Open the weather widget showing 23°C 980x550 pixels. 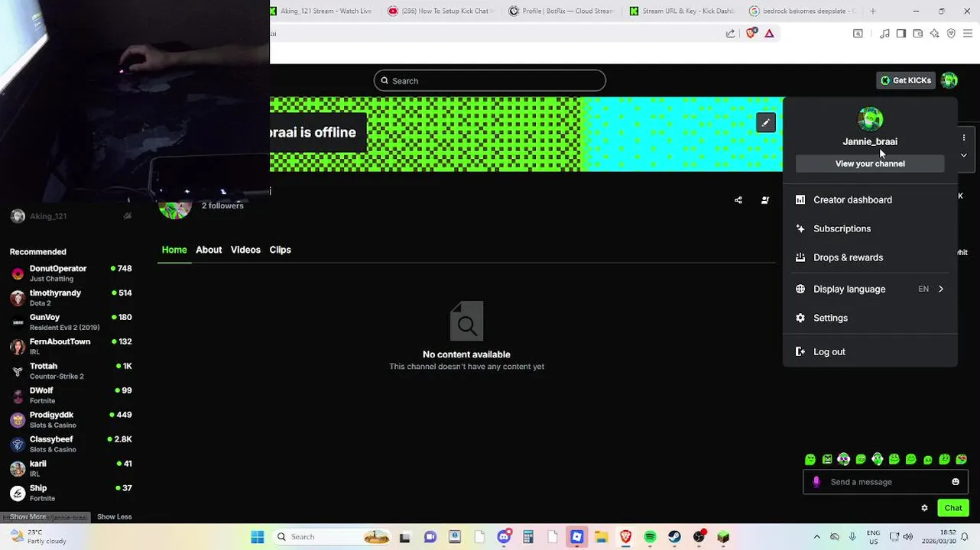[38, 537]
